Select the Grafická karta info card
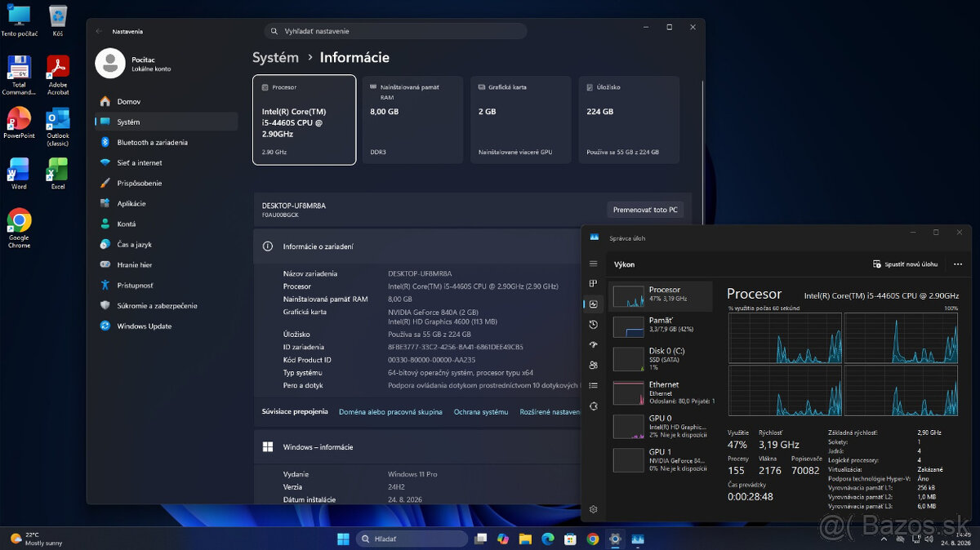Viewport: 980px width, 550px height. (521, 120)
